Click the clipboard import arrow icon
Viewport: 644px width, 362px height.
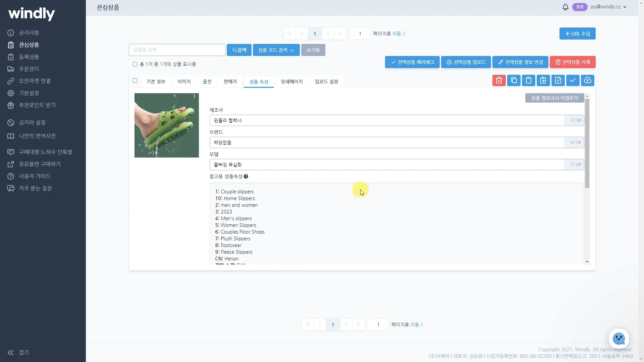click(x=543, y=80)
